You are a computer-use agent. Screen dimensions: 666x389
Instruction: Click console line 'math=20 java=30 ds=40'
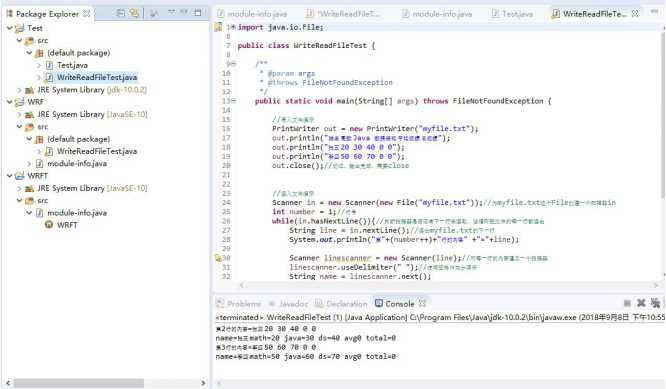click(306, 338)
